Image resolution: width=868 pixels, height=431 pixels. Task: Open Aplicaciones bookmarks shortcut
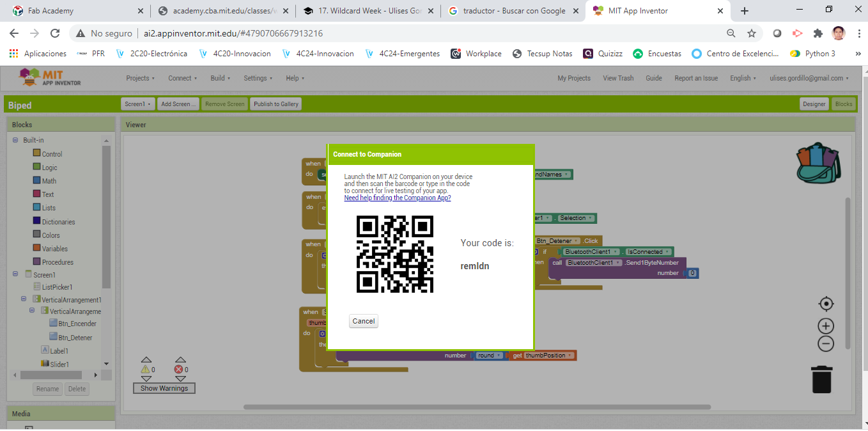[x=38, y=54]
